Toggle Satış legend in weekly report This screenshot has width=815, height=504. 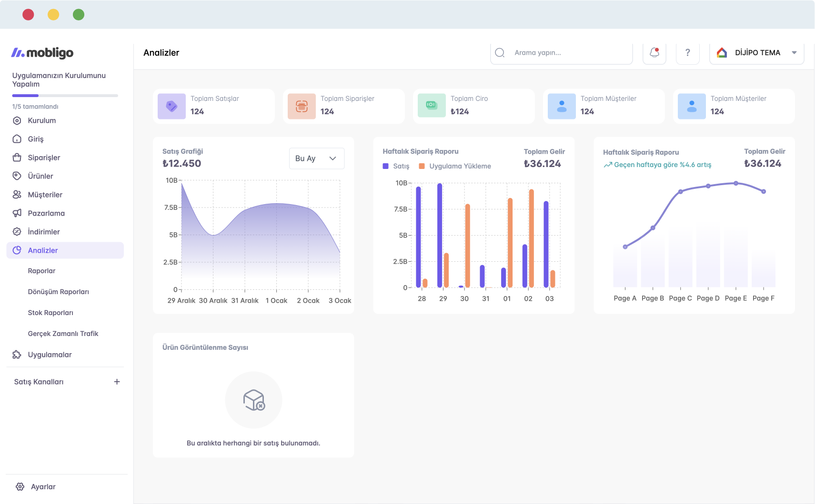(396, 166)
